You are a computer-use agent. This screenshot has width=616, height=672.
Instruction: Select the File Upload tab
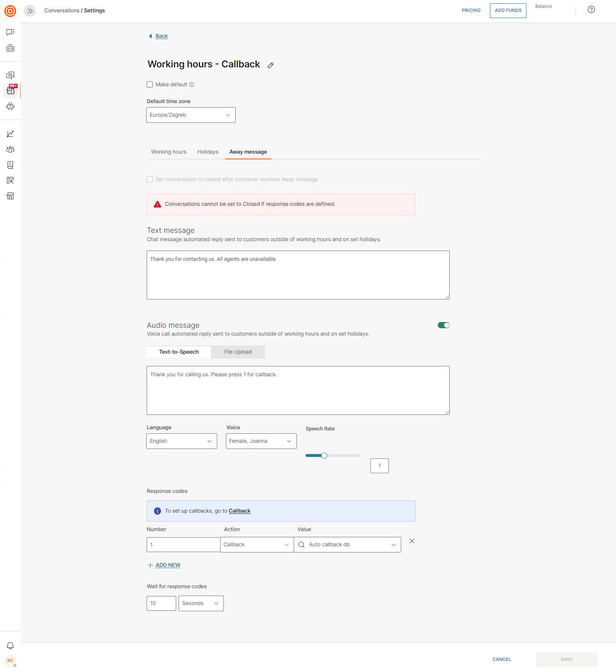238,352
